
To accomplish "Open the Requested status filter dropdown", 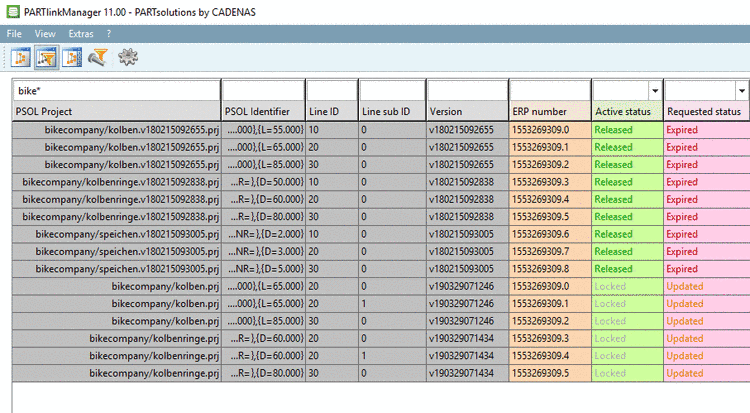I will pos(741,90).
